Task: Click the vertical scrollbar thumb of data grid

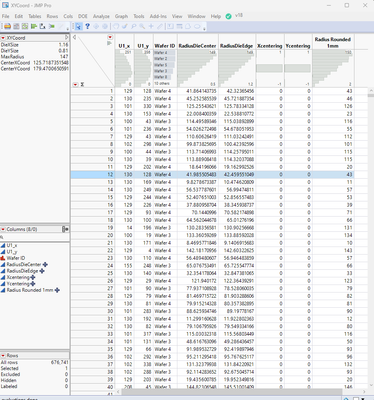Action: (x=371, y=95)
